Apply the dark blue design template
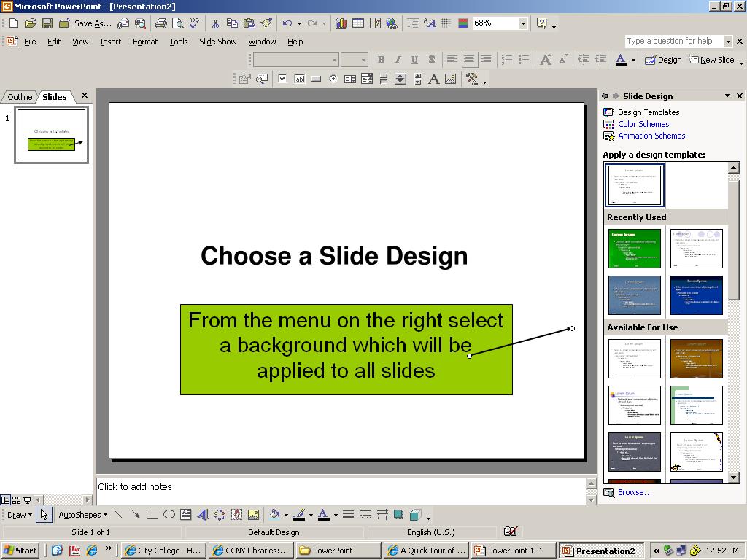Image resolution: width=747 pixels, height=560 pixels. [x=697, y=295]
